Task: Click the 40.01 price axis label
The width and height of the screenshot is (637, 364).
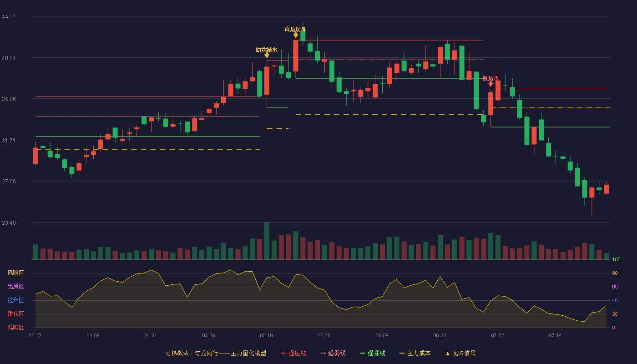Action: (x=9, y=58)
